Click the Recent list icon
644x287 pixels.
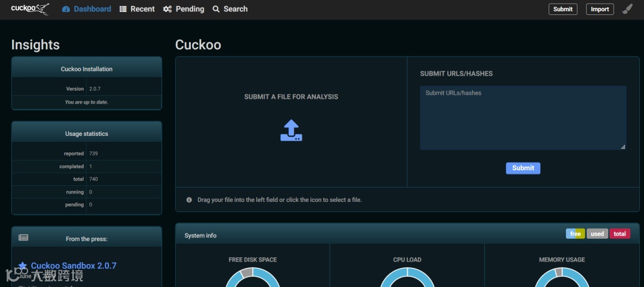(123, 9)
